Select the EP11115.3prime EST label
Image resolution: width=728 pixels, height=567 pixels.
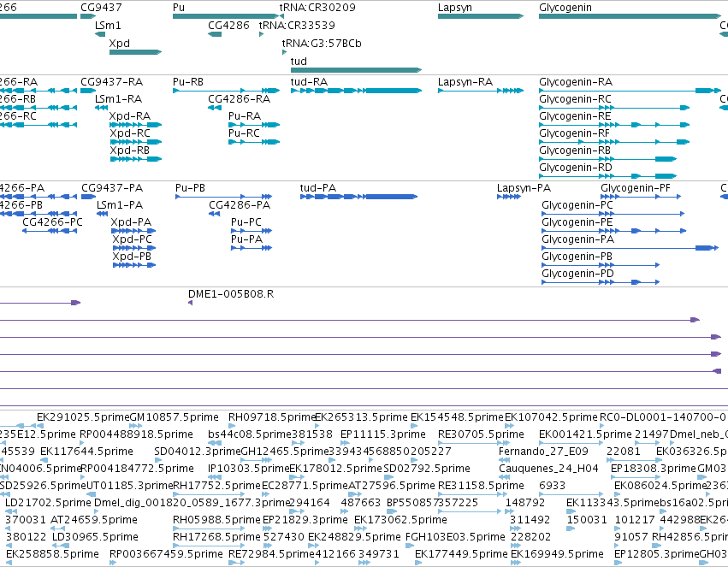(x=383, y=434)
